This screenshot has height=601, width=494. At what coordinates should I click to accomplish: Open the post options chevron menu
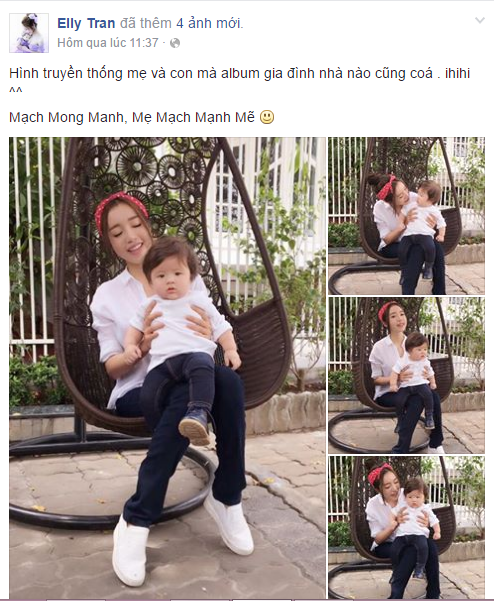click(x=480, y=20)
